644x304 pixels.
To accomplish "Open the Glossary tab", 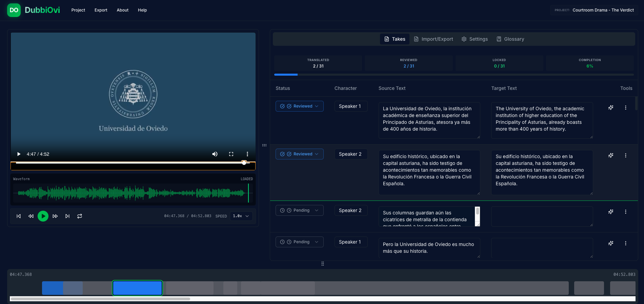I will coord(510,39).
